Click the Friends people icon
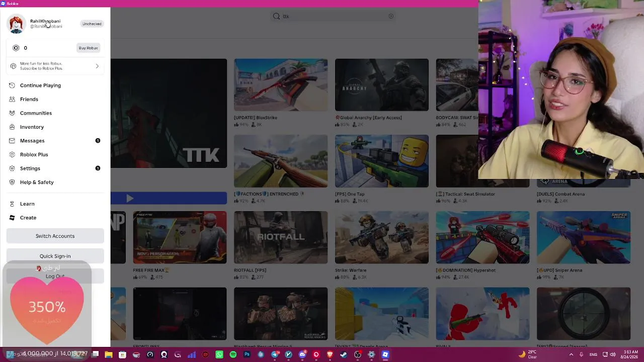This screenshot has height=362, width=644. [x=12, y=99]
